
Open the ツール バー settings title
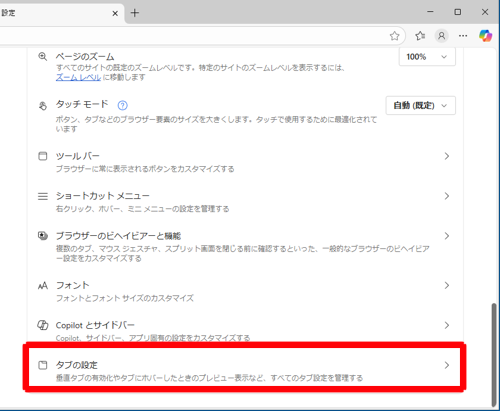[x=78, y=156]
